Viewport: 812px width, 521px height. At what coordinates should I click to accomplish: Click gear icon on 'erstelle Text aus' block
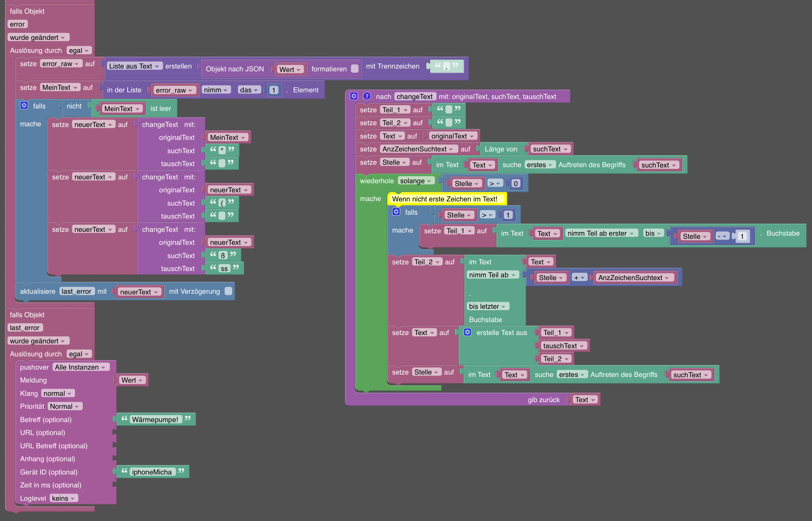click(x=468, y=332)
